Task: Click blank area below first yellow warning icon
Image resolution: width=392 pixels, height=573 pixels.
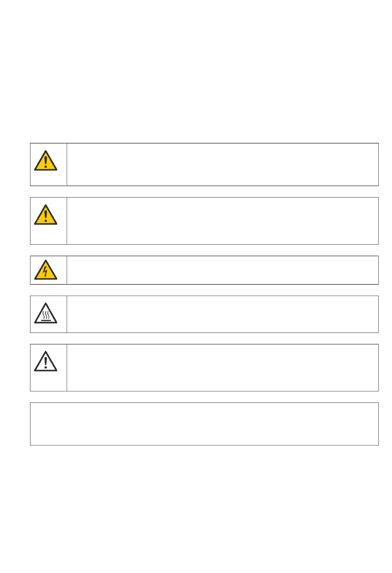Action: coord(48,178)
